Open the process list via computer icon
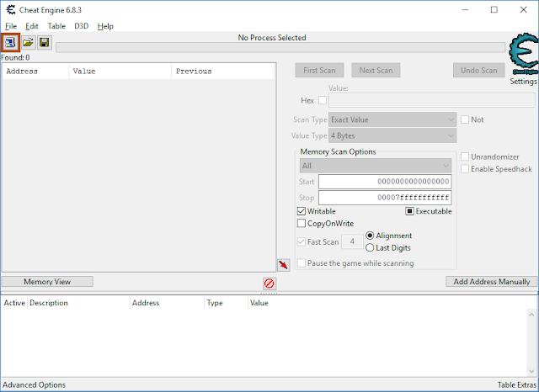The width and height of the screenshot is (539, 392). pos(10,43)
